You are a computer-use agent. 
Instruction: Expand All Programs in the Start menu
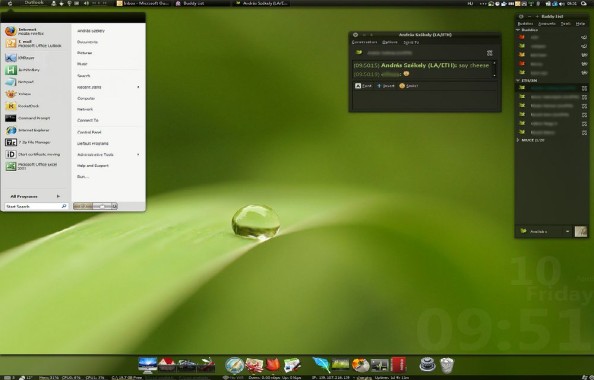35,196
